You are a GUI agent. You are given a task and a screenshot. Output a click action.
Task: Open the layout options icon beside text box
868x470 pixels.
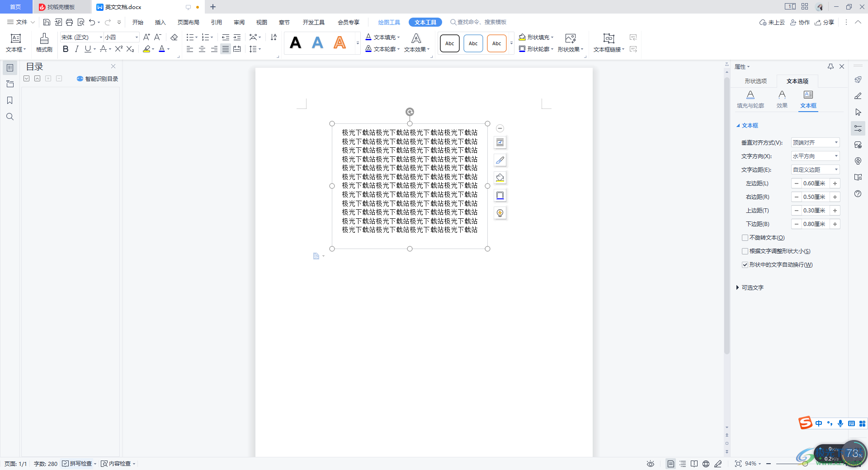point(500,142)
